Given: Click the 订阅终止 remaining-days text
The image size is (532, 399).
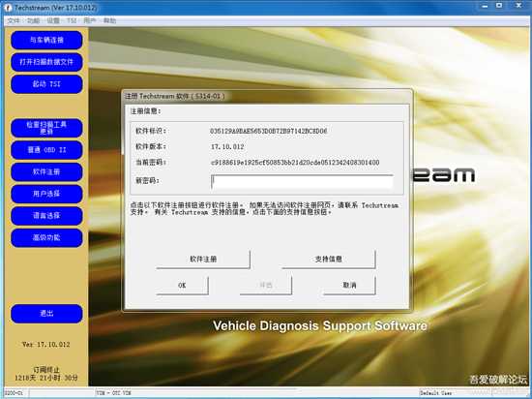Looking at the screenshot, I should tap(46, 374).
